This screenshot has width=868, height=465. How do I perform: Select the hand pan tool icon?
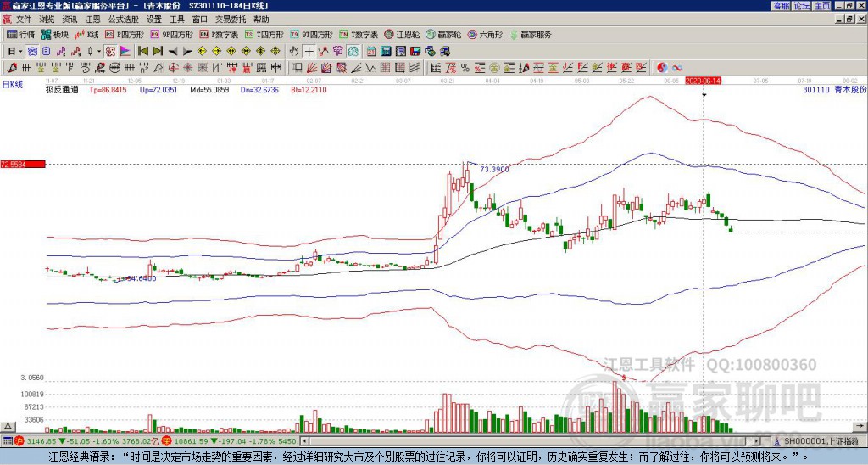[x=294, y=52]
